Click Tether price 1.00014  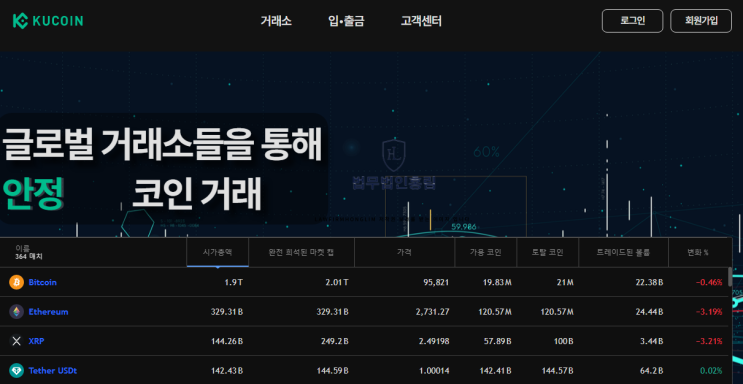click(x=434, y=371)
